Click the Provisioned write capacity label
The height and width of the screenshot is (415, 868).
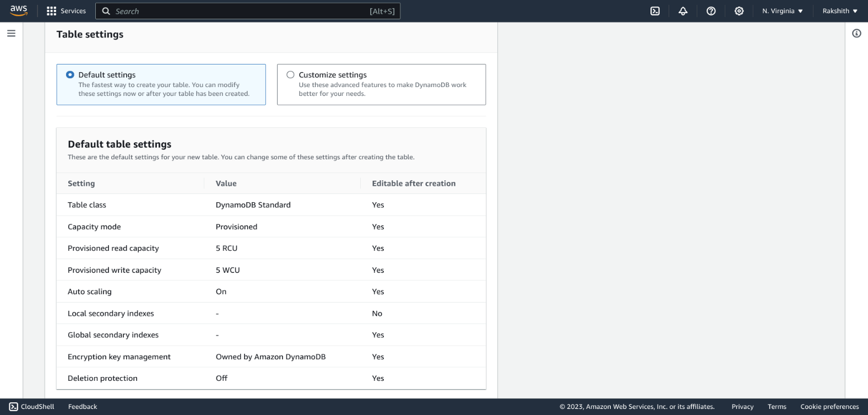tap(115, 270)
